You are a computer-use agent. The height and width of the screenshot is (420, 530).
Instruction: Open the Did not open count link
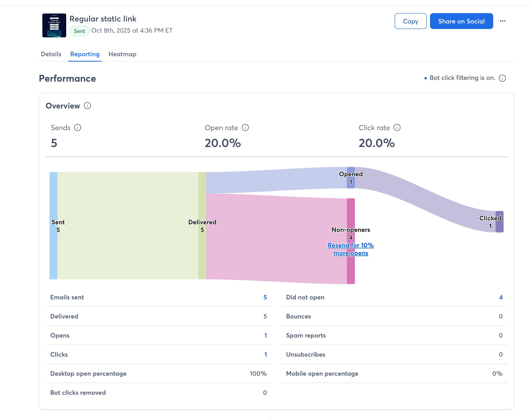(501, 297)
